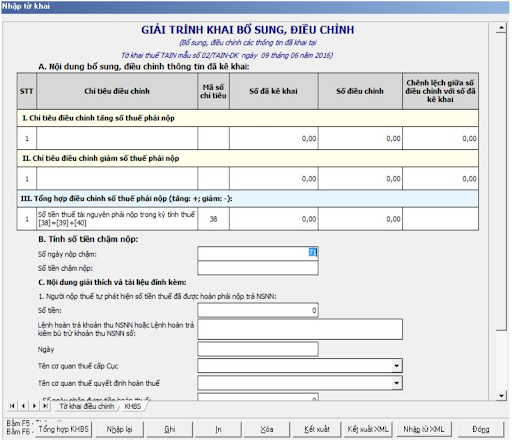Open Tên cơ quan thuế quyết định hoàn thuế dropdown
This screenshot has height=441, width=512.
tap(396, 383)
